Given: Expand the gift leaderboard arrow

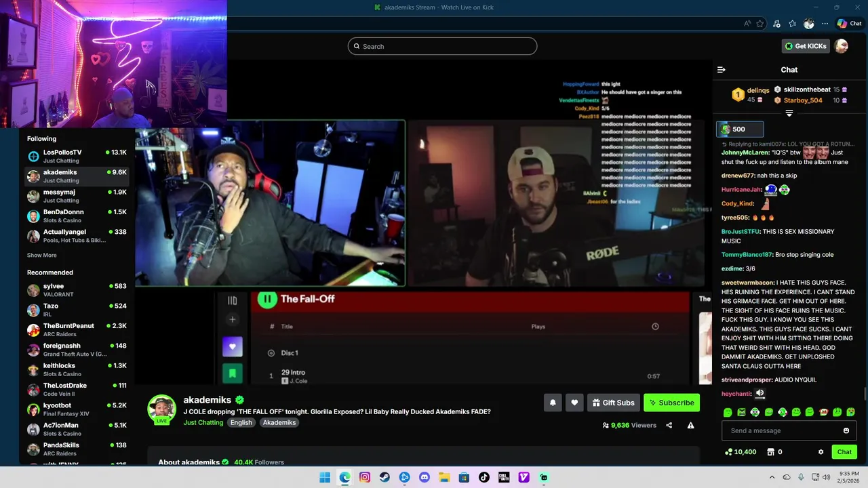Looking at the screenshot, I should [789, 113].
